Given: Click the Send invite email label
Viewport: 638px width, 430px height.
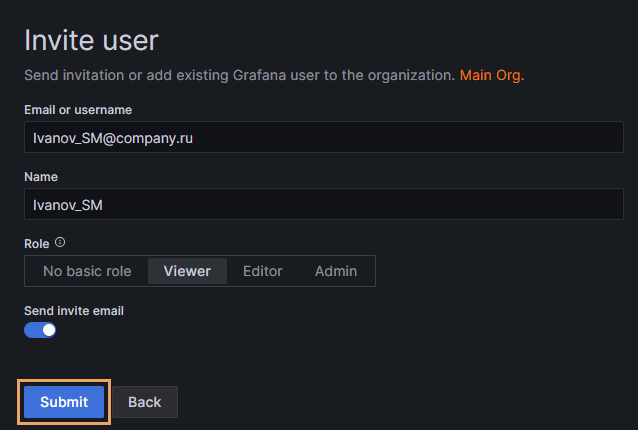Looking at the screenshot, I should (73, 311).
